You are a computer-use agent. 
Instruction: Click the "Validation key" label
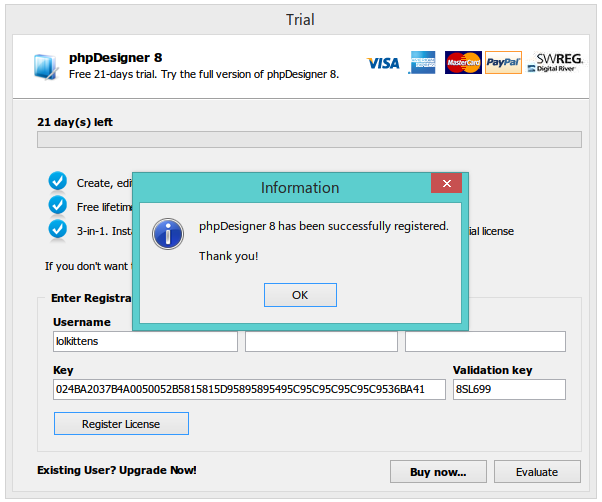tap(493, 370)
